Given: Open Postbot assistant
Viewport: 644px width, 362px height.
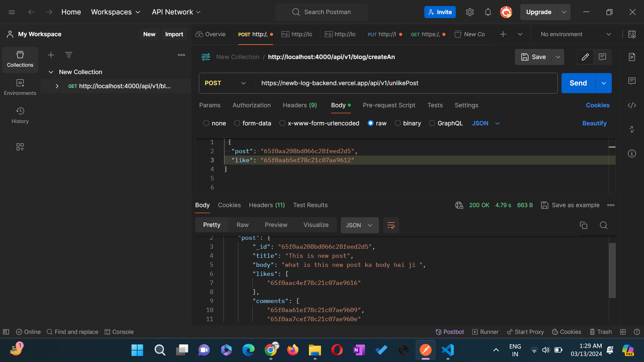Looking at the screenshot, I should pyautogui.click(x=449, y=332).
